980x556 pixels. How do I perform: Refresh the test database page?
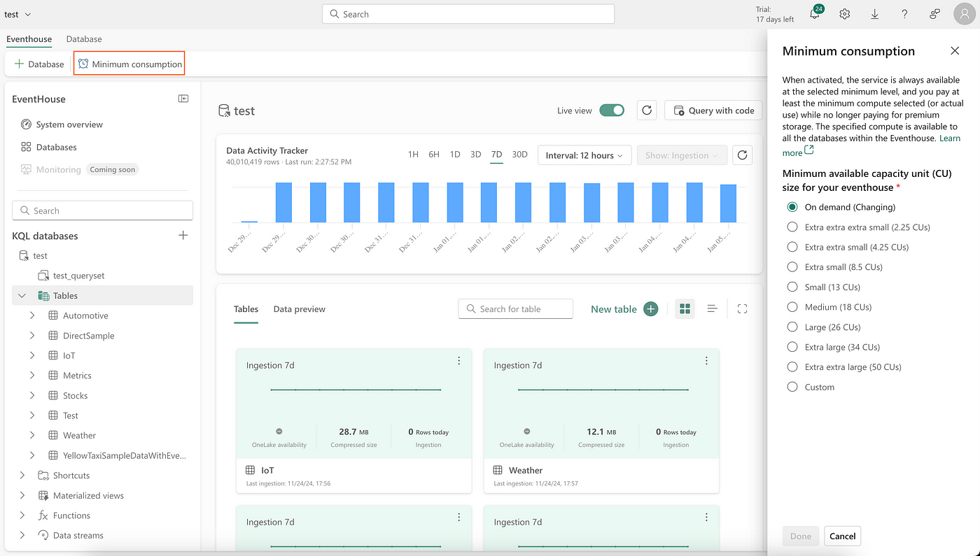[647, 111]
